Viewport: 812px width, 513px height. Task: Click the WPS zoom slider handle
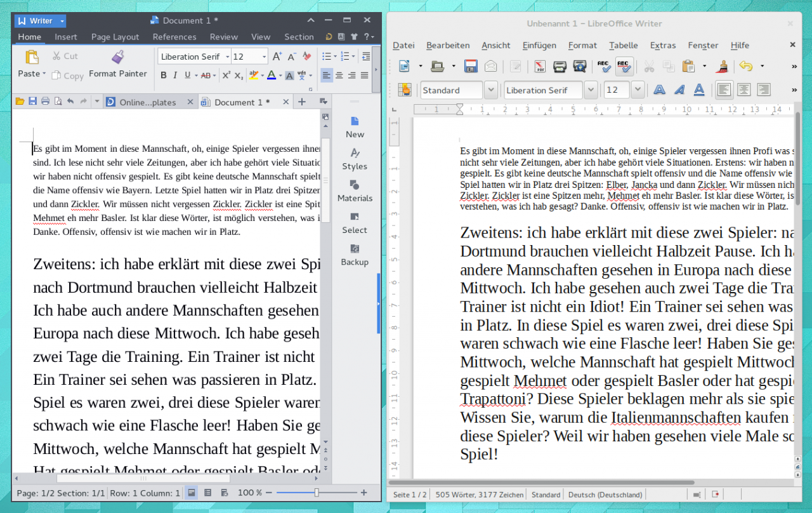[317, 493]
